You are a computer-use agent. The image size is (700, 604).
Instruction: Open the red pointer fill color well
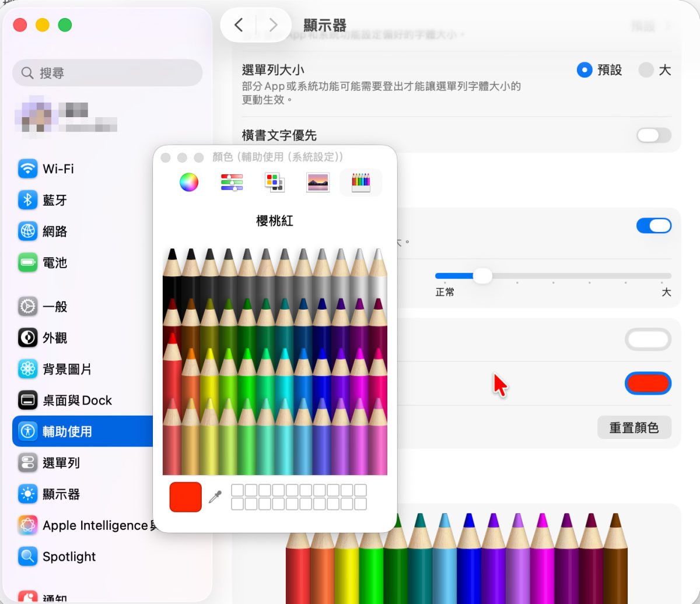(648, 383)
